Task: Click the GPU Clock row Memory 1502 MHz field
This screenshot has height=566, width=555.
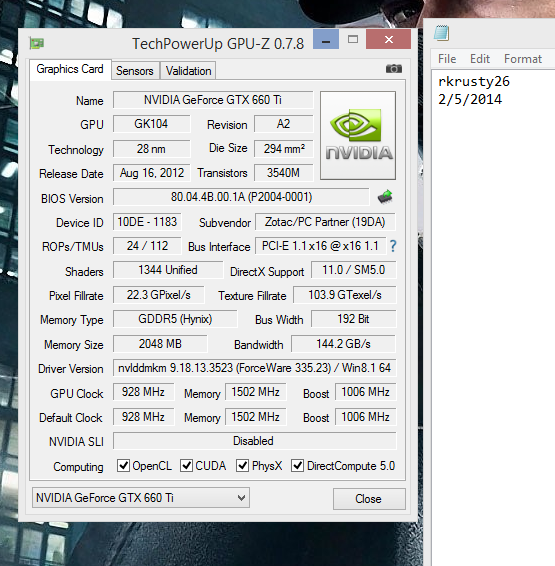Action: tap(255, 392)
